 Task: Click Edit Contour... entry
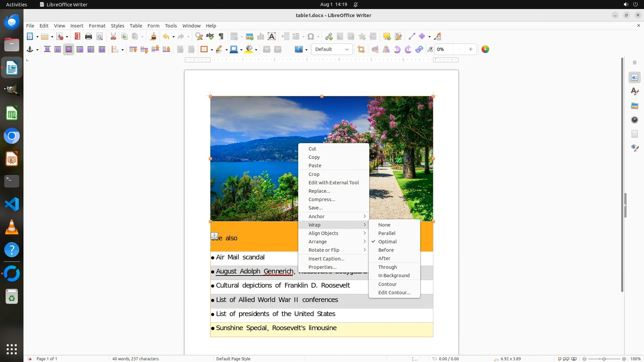click(394, 293)
